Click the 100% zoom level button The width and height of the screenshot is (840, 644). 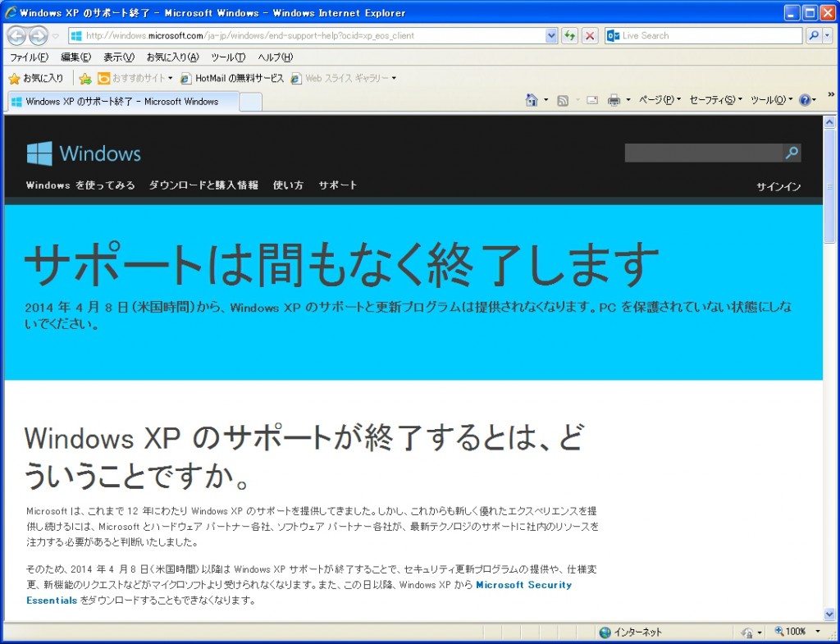(x=790, y=633)
